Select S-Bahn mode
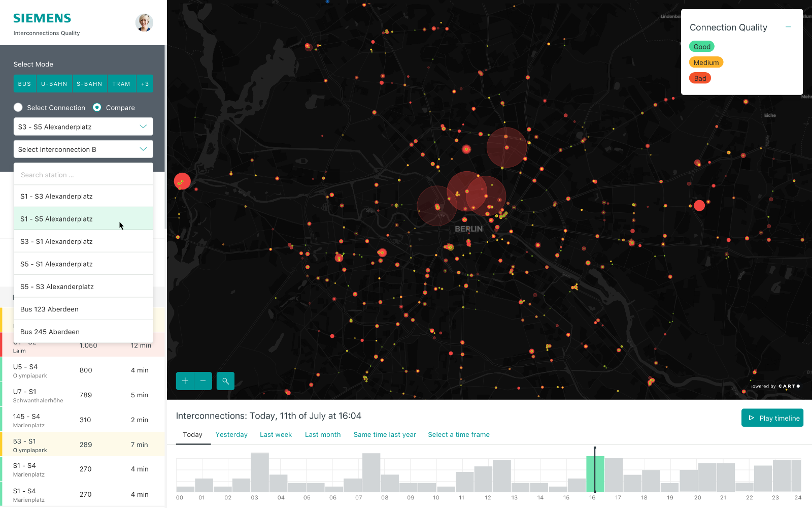This screenshot has height=508, width=812. 89,84
